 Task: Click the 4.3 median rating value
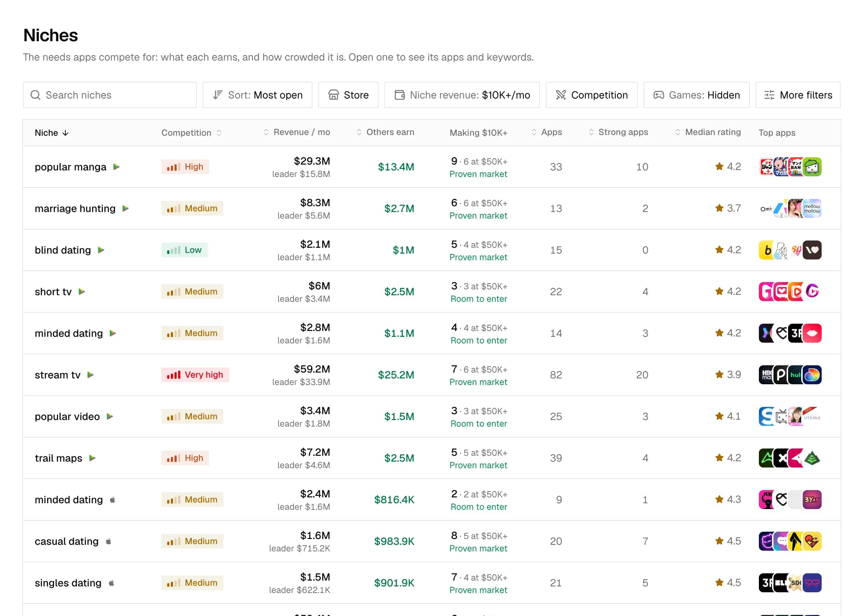pos(733,500)
